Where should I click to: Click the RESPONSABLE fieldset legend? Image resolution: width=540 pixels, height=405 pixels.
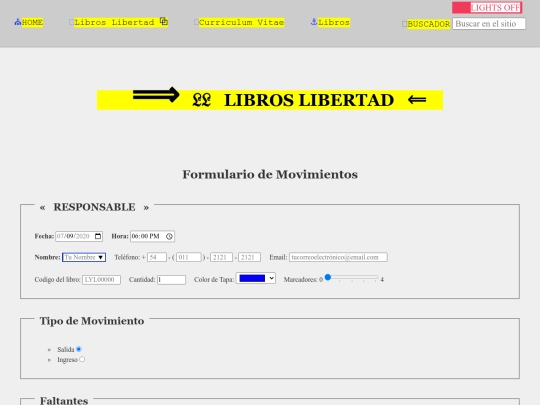94,207
